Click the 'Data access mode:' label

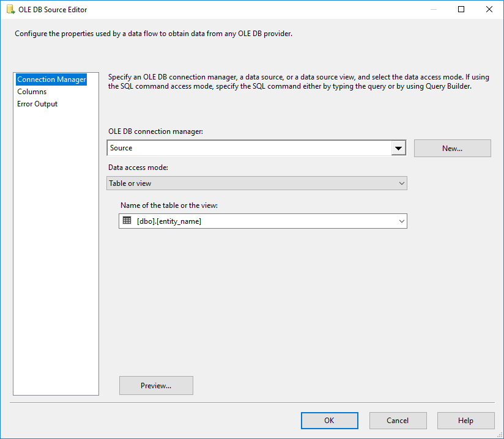tap(138, 168)
